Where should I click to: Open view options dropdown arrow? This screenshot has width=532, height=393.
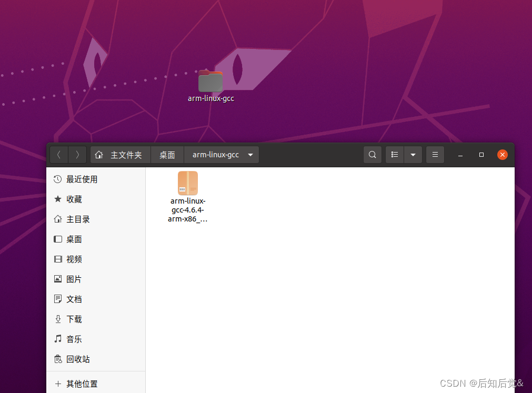(x=413, y=155)
